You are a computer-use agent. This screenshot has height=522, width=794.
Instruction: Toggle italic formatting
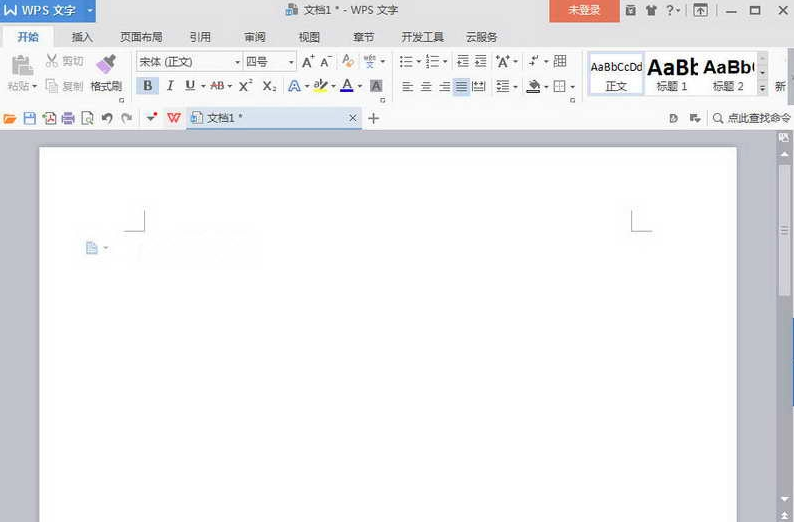(170, 86)
